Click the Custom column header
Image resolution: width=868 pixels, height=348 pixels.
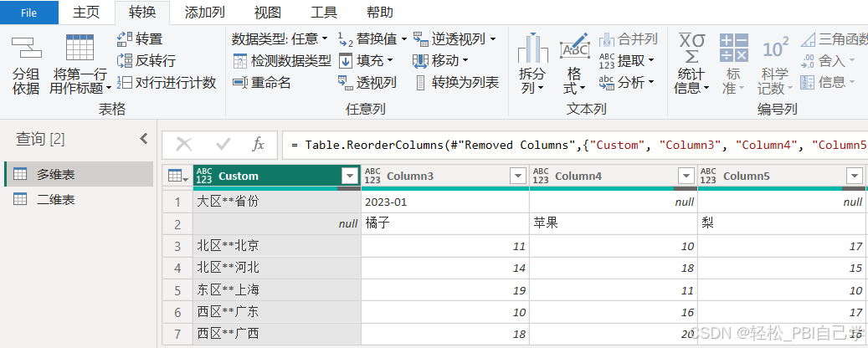(x=277, y=176)
